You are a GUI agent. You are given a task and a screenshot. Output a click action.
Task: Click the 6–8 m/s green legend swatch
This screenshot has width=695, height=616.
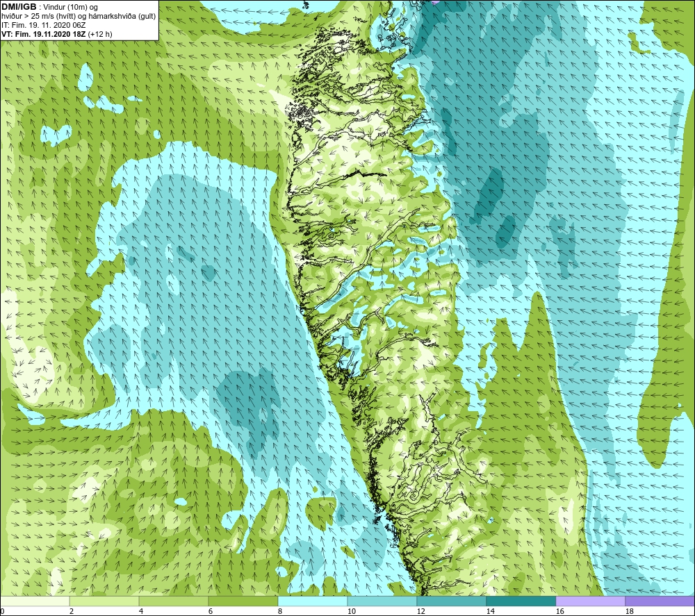click(x=243, y=601)
